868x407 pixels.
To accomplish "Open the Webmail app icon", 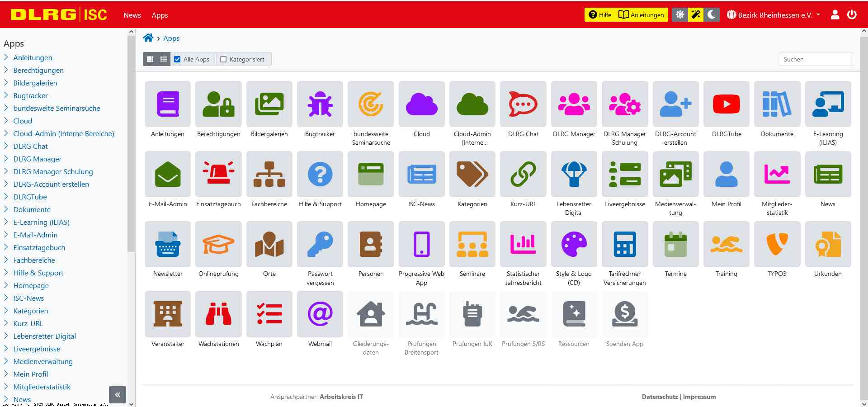I will (x=320, y=314).
